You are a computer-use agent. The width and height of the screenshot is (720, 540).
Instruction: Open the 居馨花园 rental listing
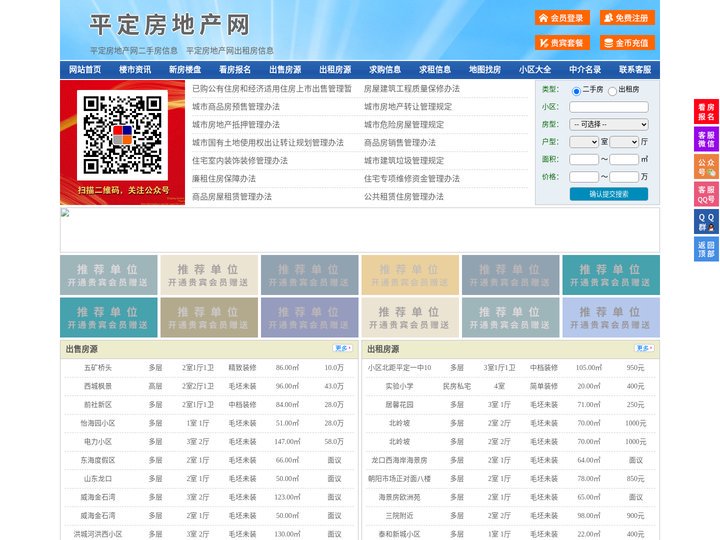(399, 405)
